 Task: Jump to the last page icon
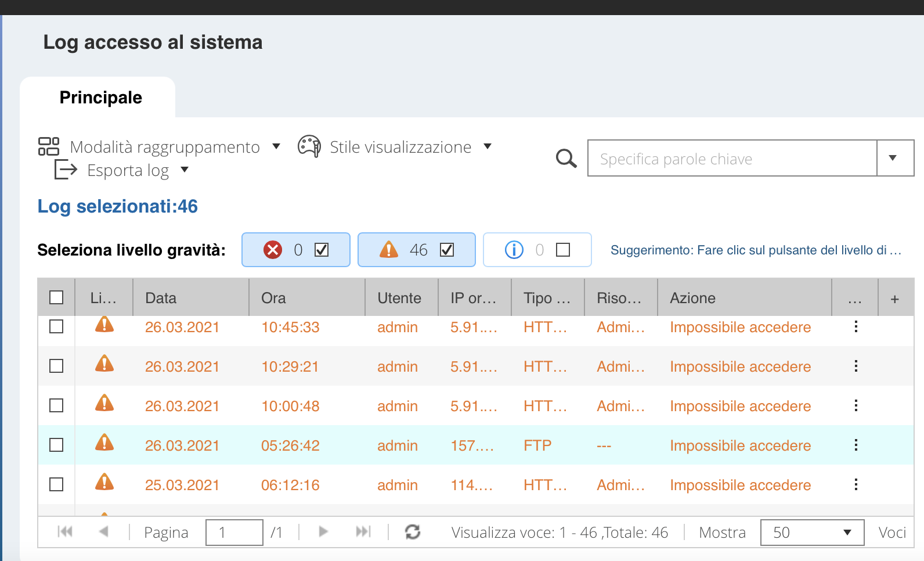tap(363, 532)
